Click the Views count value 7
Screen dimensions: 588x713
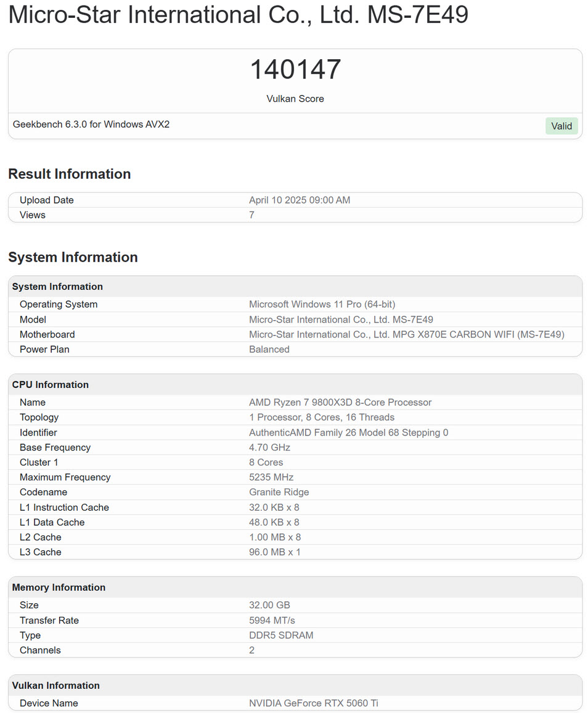pos(251,215)
